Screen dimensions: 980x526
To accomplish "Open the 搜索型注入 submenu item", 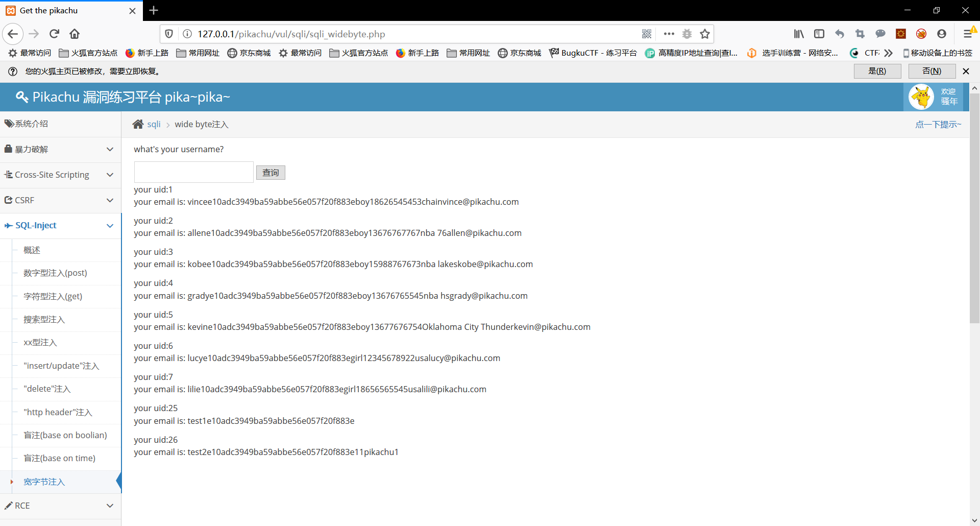I will pos(44,319).
